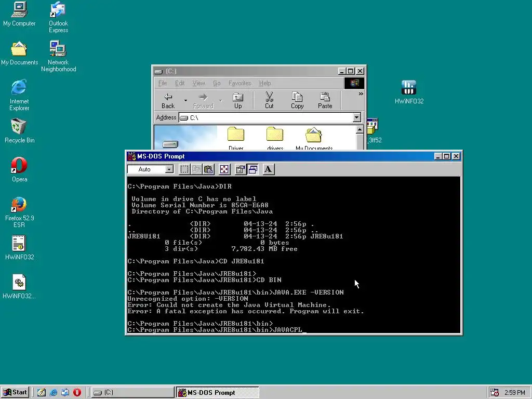532x399 pixels.
Task: Click the MS-DOS Prompt taskbar button
Action: 218,393
